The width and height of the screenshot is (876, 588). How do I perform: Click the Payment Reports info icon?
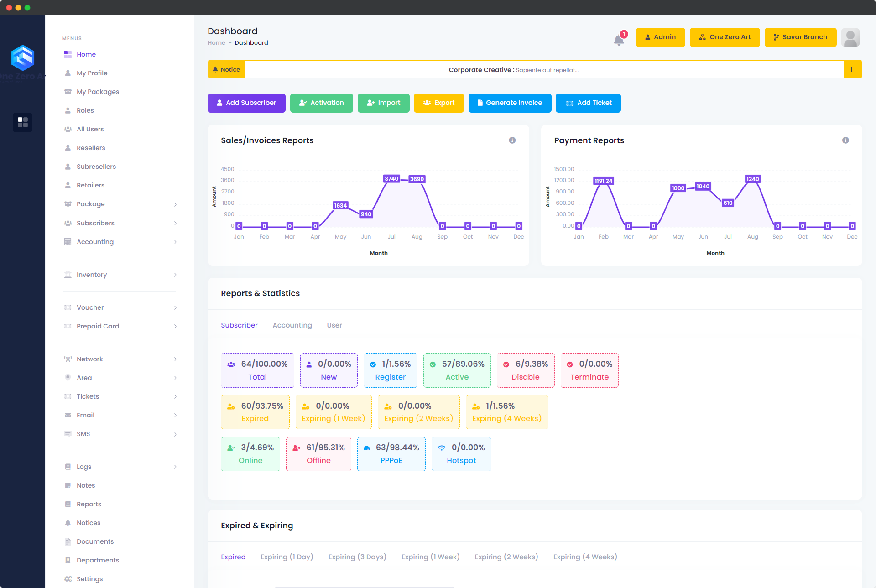pos(845,140)
